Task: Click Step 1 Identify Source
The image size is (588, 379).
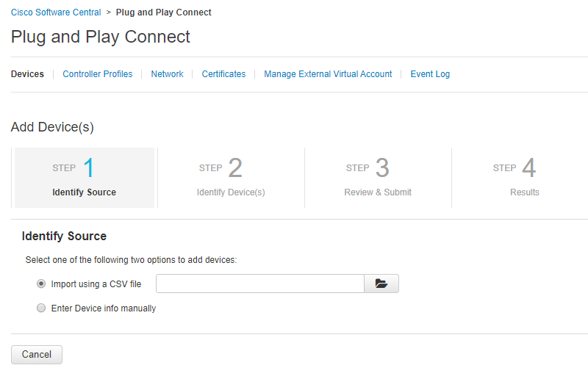Action: click(84, 178)
